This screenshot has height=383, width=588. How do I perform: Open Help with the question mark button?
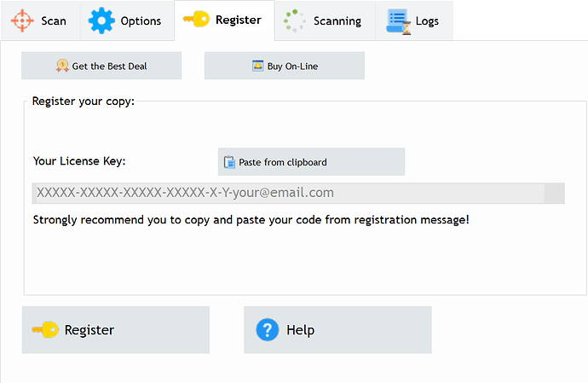click(337, 329)
